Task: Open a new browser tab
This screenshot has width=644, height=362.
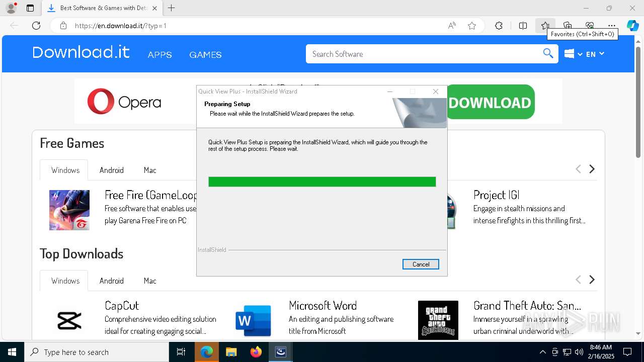Action: 172,8
